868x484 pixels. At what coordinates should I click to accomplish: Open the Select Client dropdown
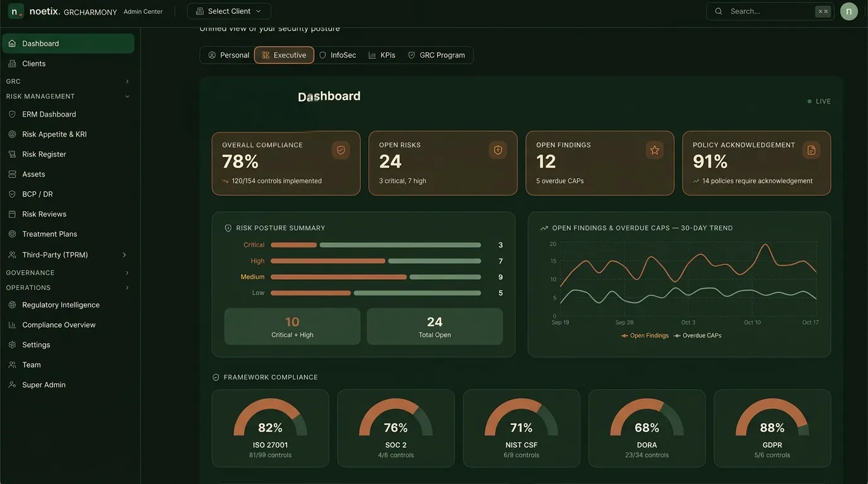pos(229,11)
